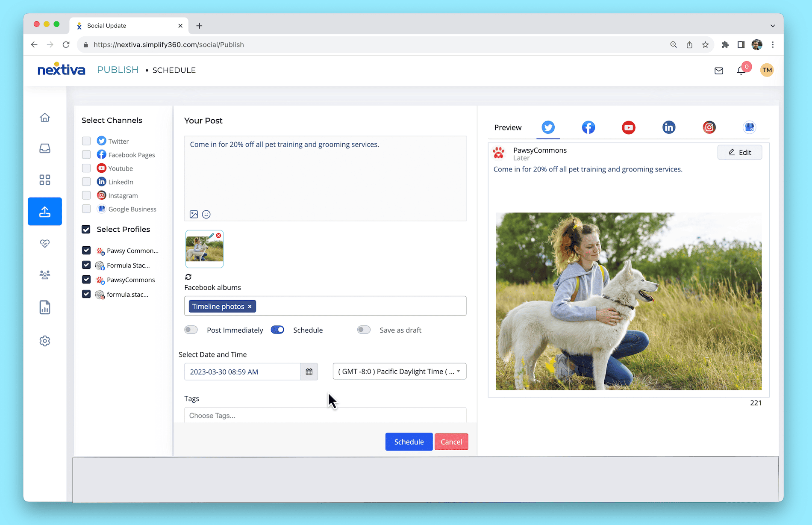This screenshot has height=525, width=812.
Task: Open settings gear in left sidebar
Action: [45, 341]
